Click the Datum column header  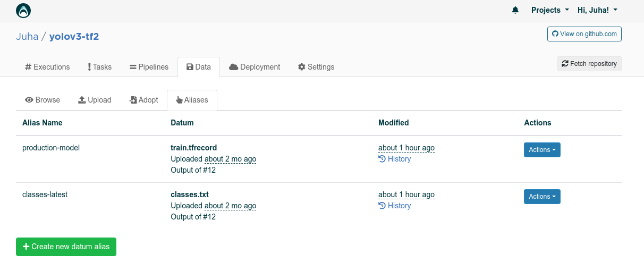coord(182,123)
